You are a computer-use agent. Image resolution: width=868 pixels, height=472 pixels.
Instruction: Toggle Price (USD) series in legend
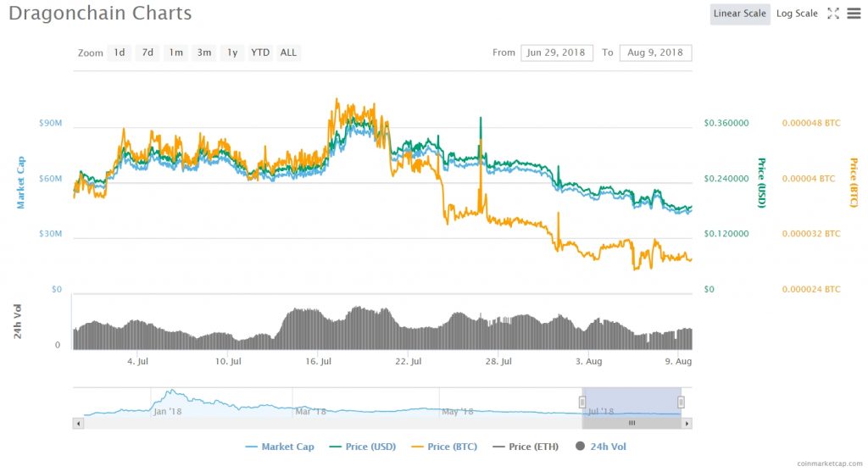(x=363, y=447)
